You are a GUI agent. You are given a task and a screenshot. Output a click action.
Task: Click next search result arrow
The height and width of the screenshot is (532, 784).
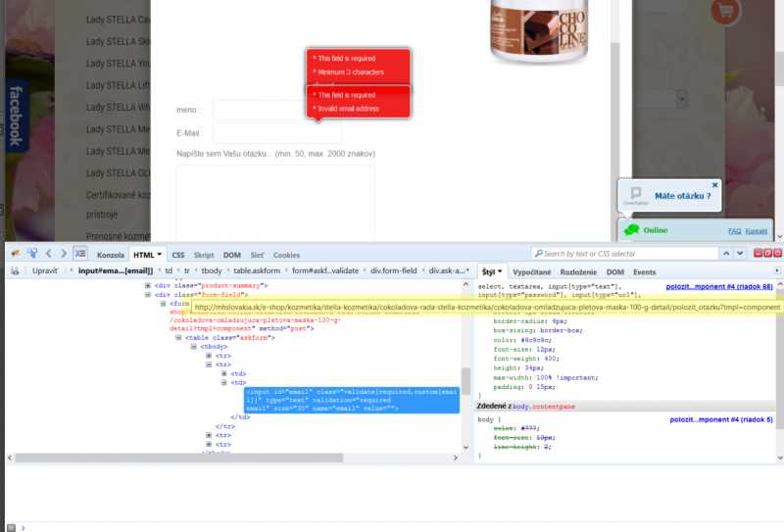740,254
